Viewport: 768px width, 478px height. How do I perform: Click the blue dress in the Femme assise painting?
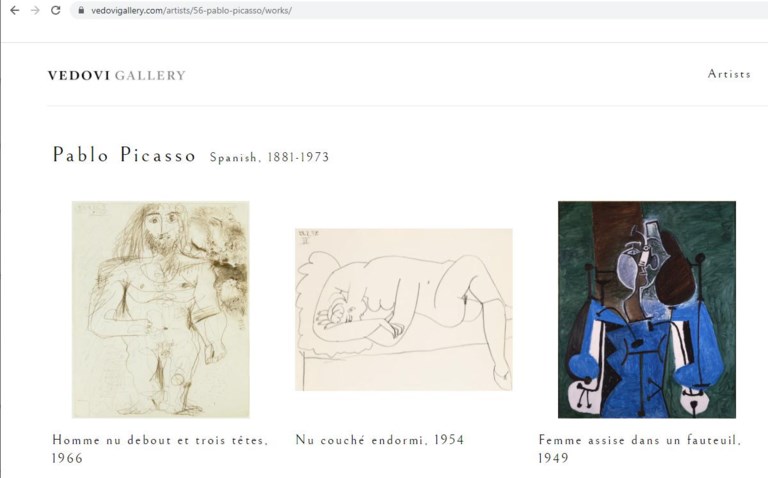pyautogui.click(x=637, y=362)
